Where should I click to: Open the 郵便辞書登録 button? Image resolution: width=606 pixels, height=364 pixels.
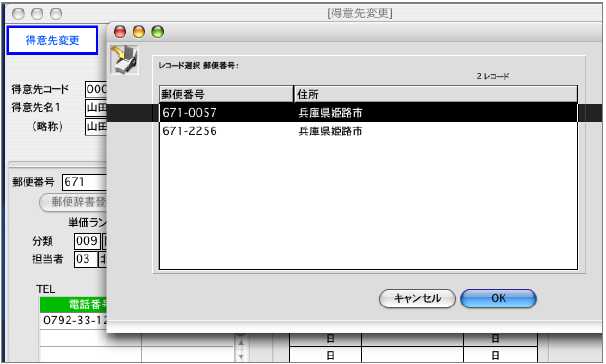point(73,202)
